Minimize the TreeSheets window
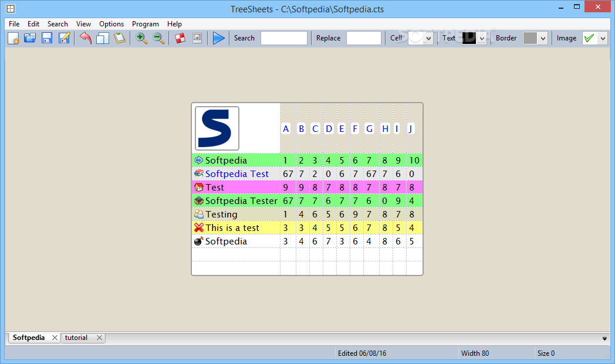Screen dimensions: 615x364 pos(561,7)
